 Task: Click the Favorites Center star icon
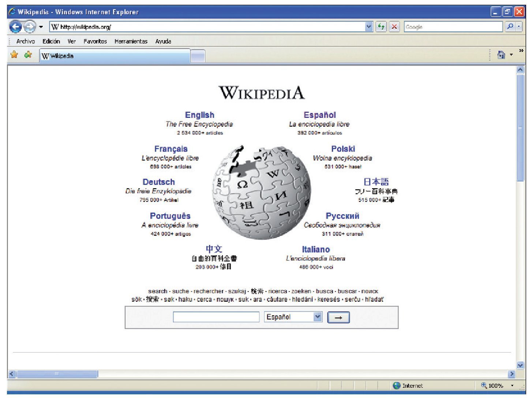pos(14,55)
